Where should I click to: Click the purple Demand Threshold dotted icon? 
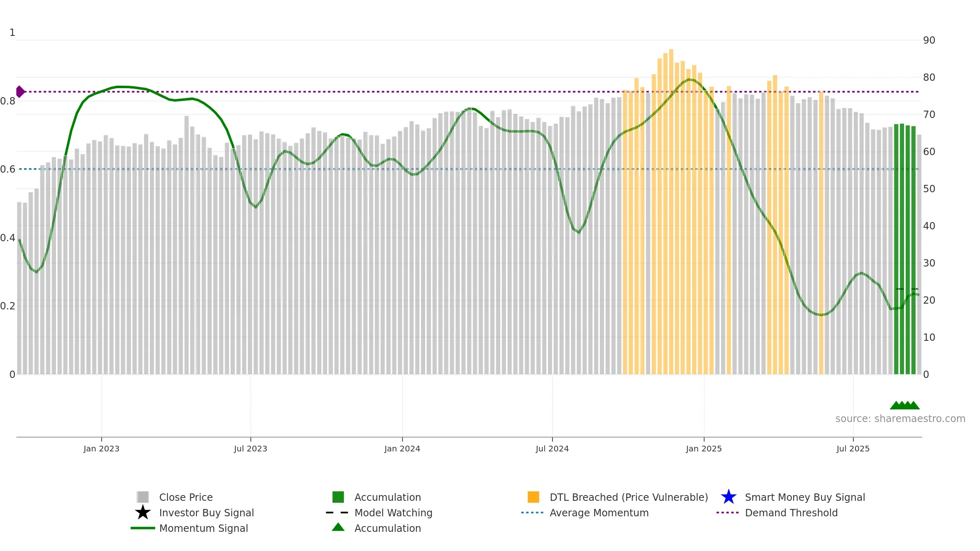click(728, 512)
